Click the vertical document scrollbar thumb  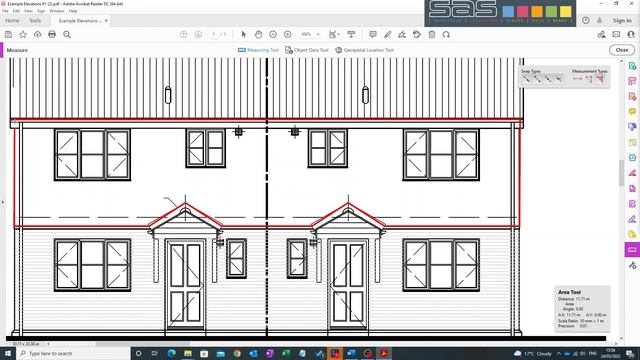[x=622, y=173]
